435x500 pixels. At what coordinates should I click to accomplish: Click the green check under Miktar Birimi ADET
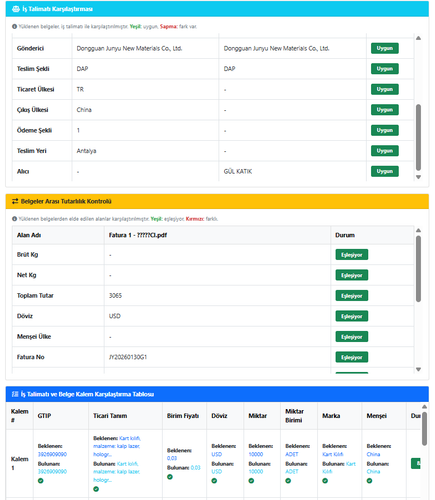(288, 481)
